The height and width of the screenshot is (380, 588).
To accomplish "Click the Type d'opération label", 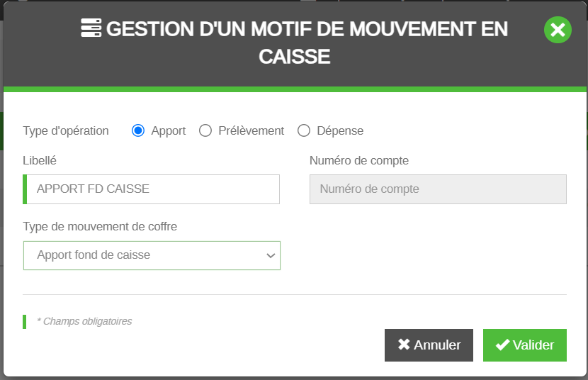I will [66, 130].
